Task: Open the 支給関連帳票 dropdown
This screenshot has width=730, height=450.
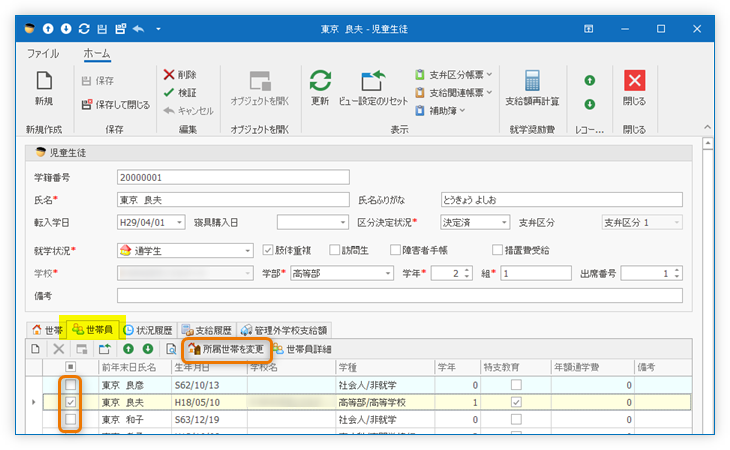Action: [453, 93]
